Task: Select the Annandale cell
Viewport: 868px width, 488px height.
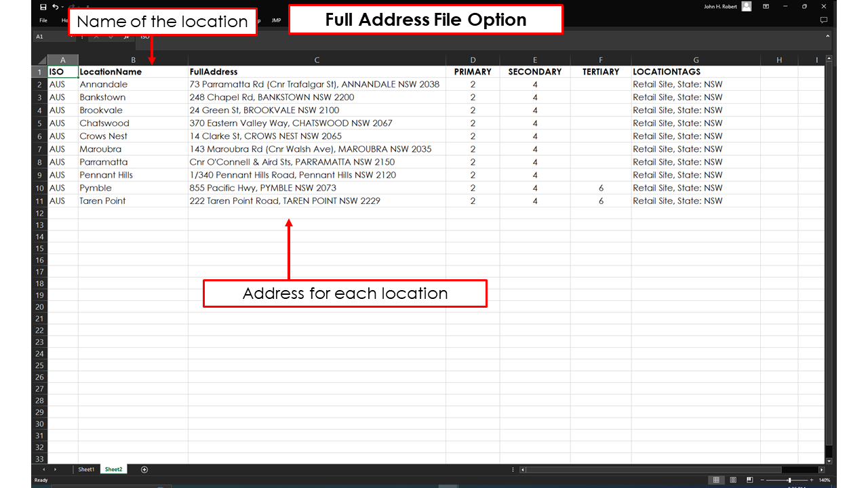Action: [133, 85]
